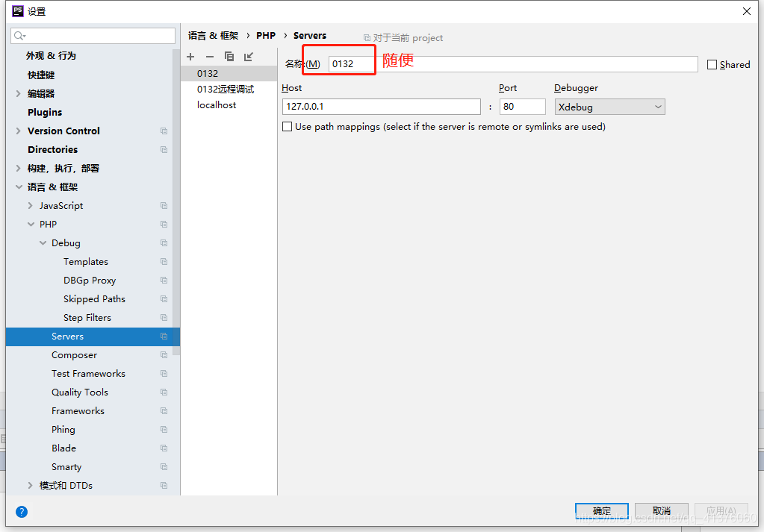Toggle the Shared checkbox
Screen dimensions: 764x532
tap(712, 64)
